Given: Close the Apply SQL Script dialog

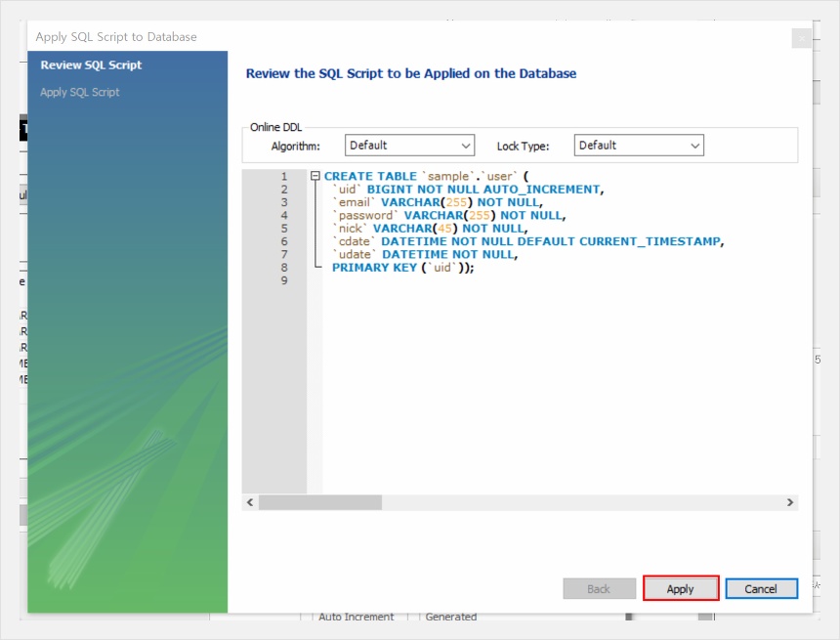Looking at the screenshot, I should [802, 38].
